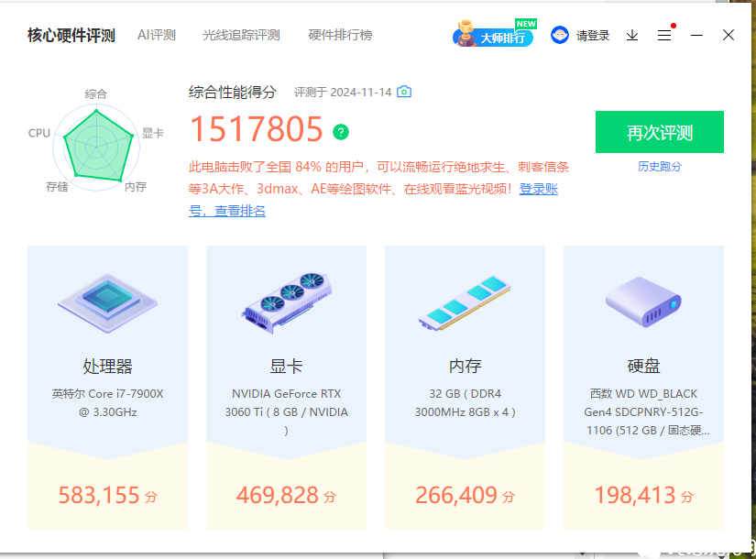This screenshot has width=756, height=559.
Task: Click the total score 1517805
Action: [x=256, y=129]
